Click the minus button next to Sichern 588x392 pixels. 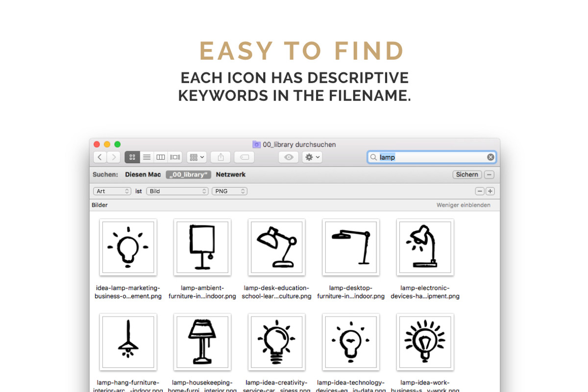click(x=489, y=174)
